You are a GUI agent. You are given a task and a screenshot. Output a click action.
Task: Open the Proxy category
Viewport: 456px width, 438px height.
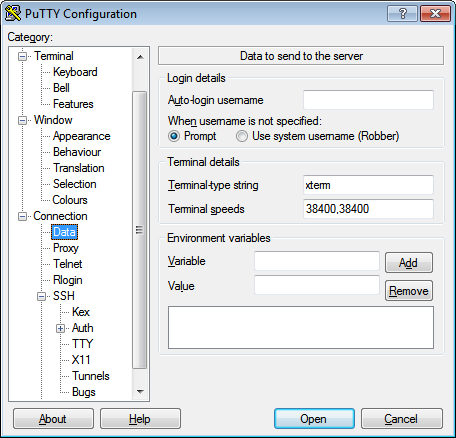coord(66,248)
